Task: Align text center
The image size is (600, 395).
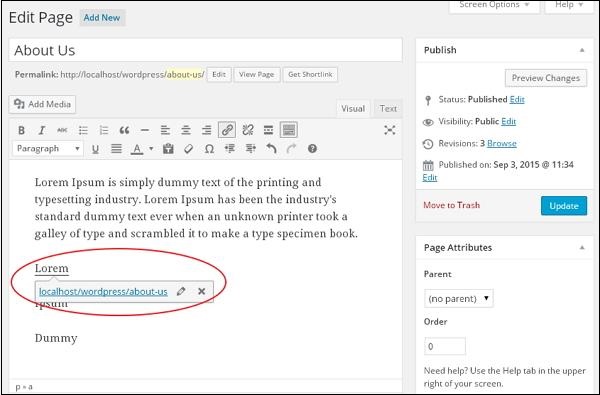Action: (x=186, y=131)
